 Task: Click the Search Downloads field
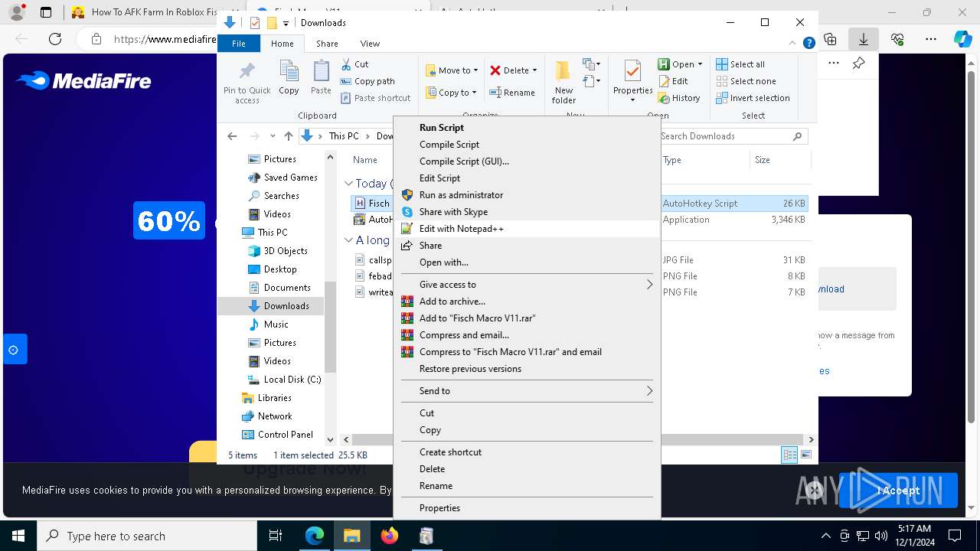[733, 136]
